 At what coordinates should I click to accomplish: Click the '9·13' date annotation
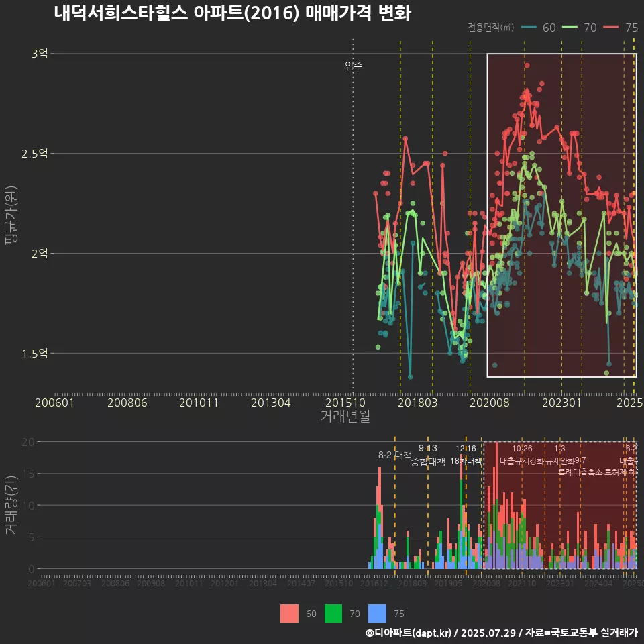tap(428, 448)
